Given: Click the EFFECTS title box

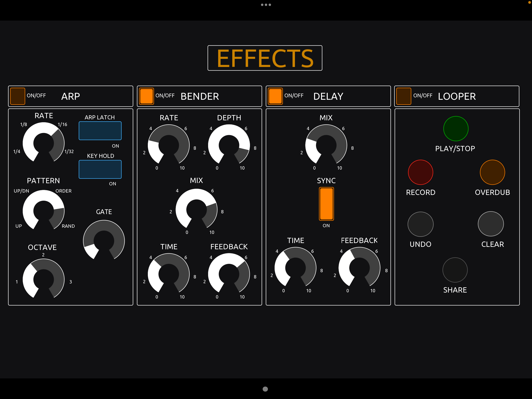Looking at the screenshot, I should click(x=265, y=58).
